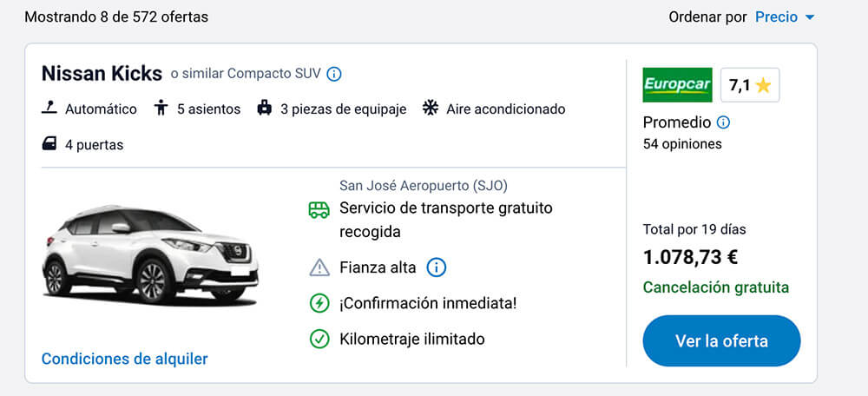Click the free shuttle bus icon
The image size is (868, 396).
(x=319, y=209)
